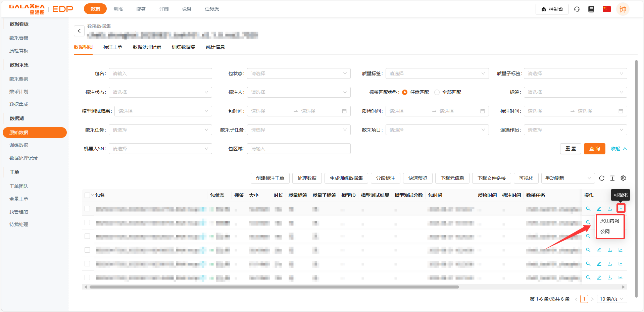The width and height of the screenshot is (644, 312).
Task: Click the headset customer support icon
Action: (x=577, y=9)
